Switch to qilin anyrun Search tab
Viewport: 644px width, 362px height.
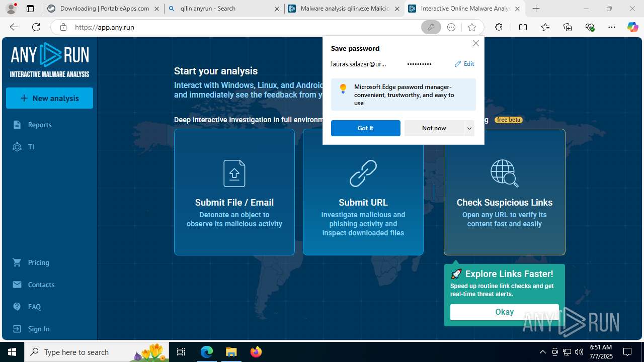click(x=224, y=9)
